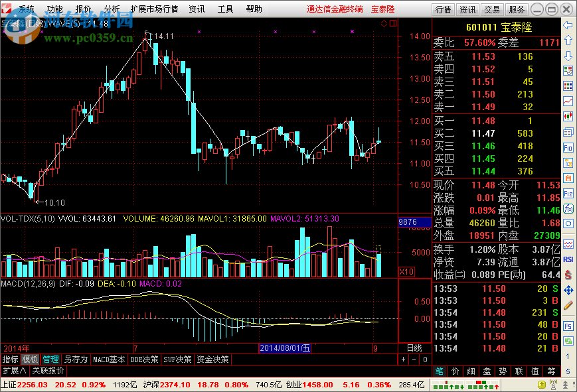Open the 系统 menu
Image resolution: width=577 pixels, height=392 pixels.
pos(26,9)
